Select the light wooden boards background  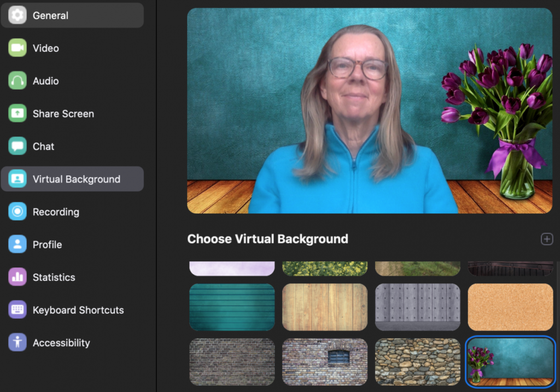click(x=325, y=307)
